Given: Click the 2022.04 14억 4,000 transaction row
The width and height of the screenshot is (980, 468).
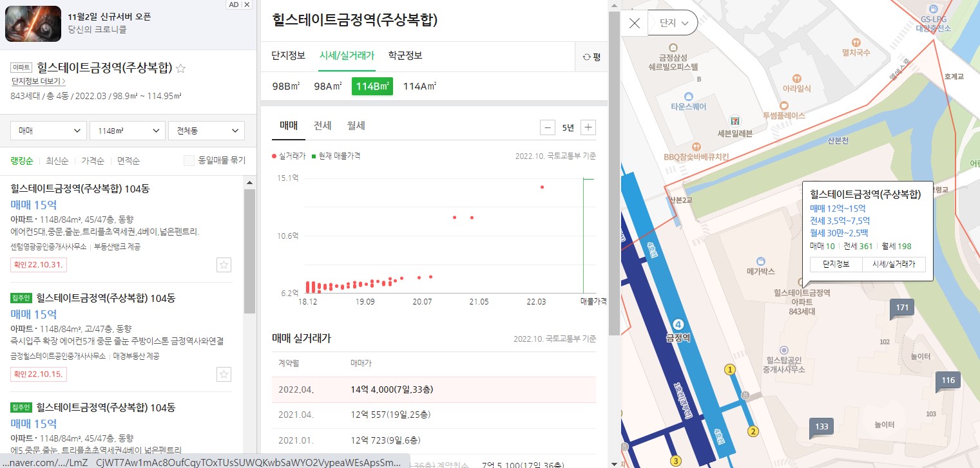Looking at the screenshot, I should (434, 389).
